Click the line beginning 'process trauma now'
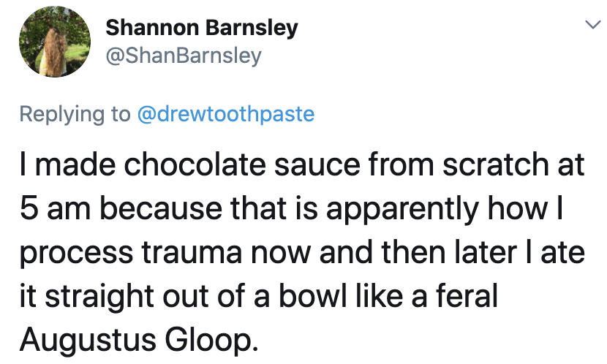Image resolution: width=607 pixels, height=364 pixels. pyautogui.click(x=302, y=253)
